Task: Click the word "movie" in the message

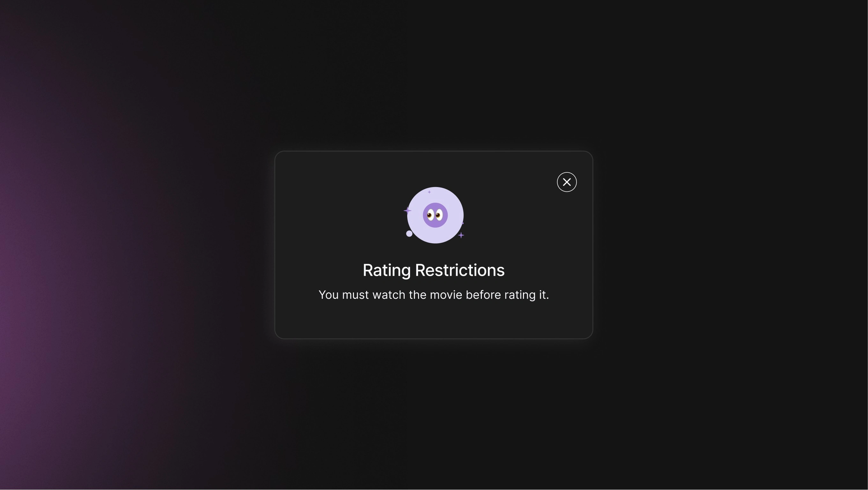Action: pos(446,295)
